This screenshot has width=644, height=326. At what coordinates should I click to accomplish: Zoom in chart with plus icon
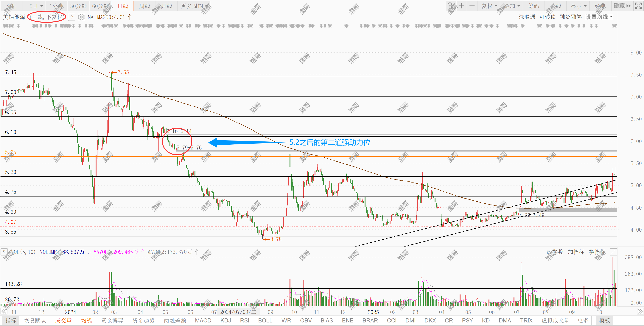[x=461, y=6]
